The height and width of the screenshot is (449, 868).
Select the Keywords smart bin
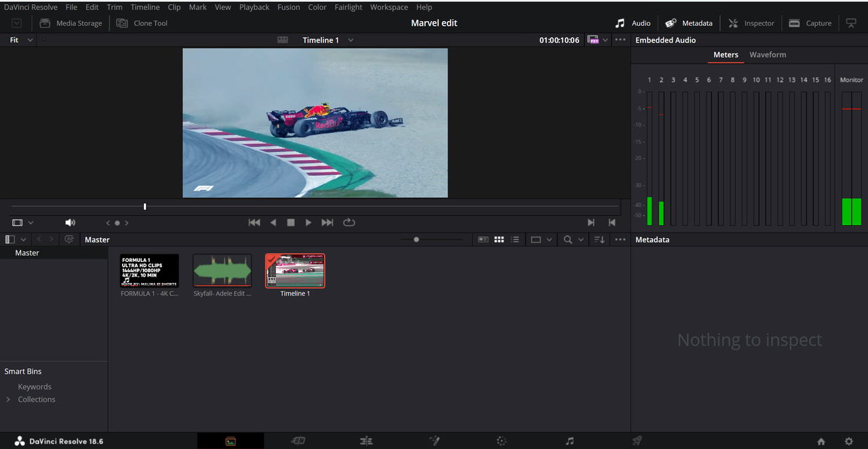click(x=35, y=387)
